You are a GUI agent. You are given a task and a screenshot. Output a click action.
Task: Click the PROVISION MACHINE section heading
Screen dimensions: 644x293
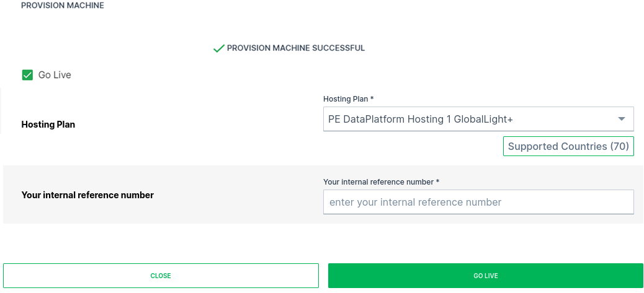point(63,6)
